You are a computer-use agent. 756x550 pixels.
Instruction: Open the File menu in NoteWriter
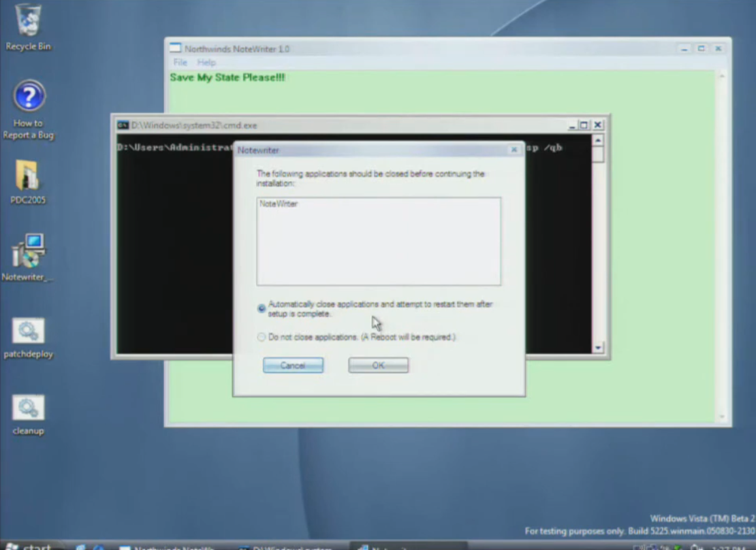click(x=180, y=62)
